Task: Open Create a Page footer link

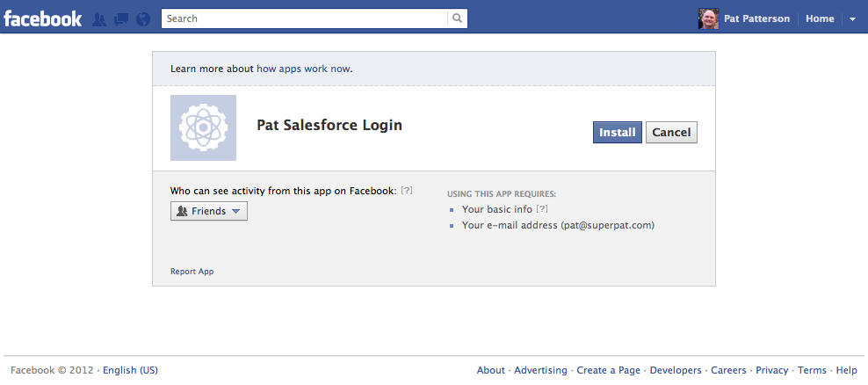Action: (x=608, y=370)
